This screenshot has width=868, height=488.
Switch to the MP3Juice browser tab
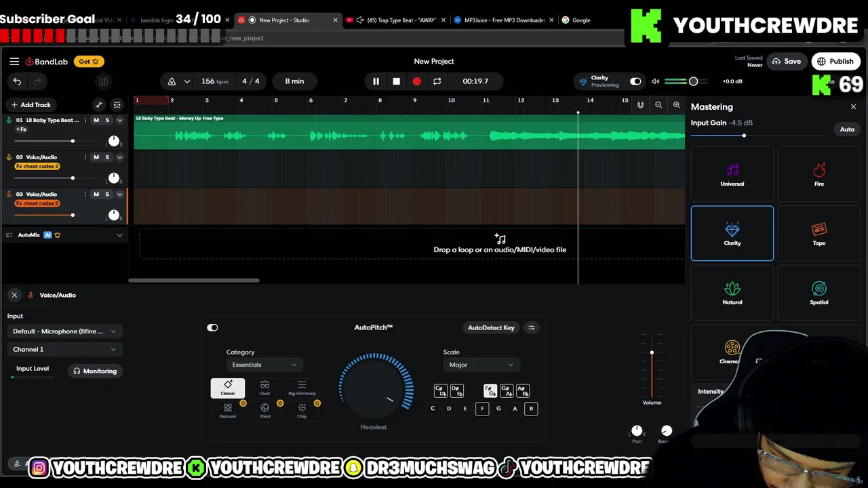pos(504,20)
